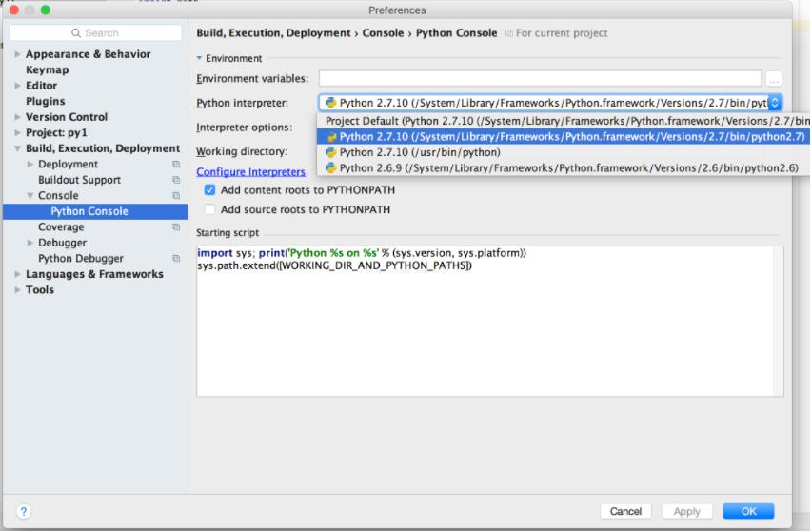Expand Appearance & Behavior section
This screenshot has width=812, height=531.
[17, 54]
